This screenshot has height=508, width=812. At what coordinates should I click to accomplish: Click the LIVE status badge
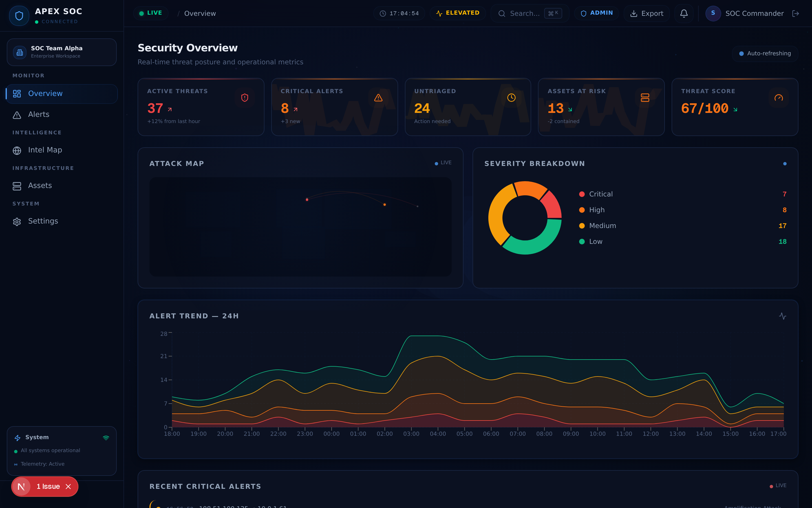151,13
